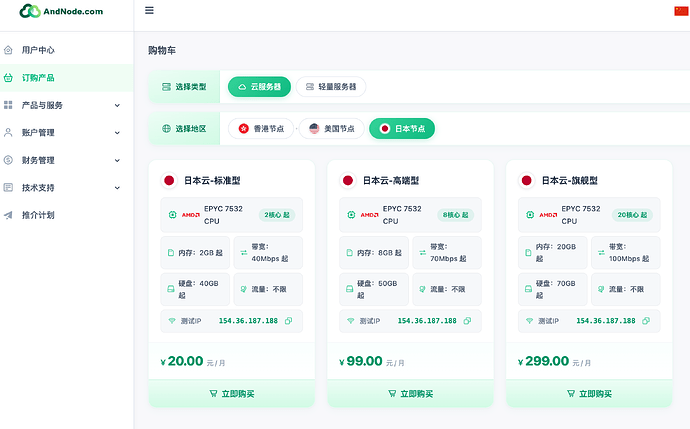Select the 轻量服务器 type tab
Screen dimensions: 690x429
[x=331, y=87]
